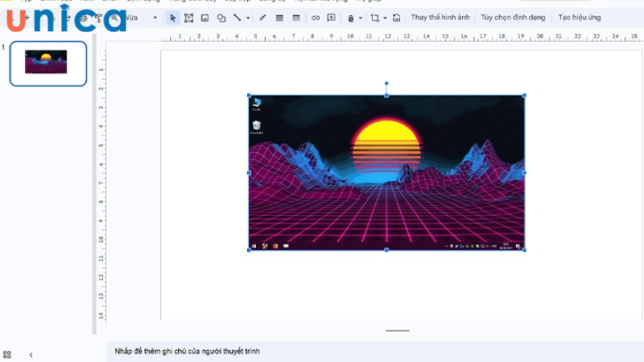This screenshot has height=362, width=644.
Task: Click the border color pencil icon
Action: coord(262,18)
